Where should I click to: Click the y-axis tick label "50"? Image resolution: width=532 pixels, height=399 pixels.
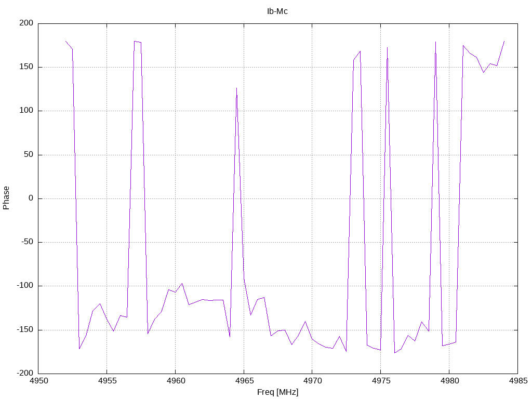point(29,154)
